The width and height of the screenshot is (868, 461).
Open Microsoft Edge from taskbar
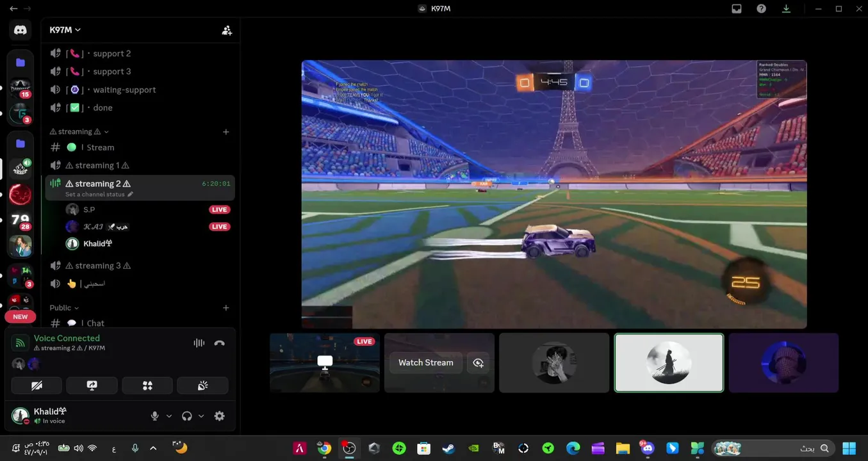[x=573, y=448]
